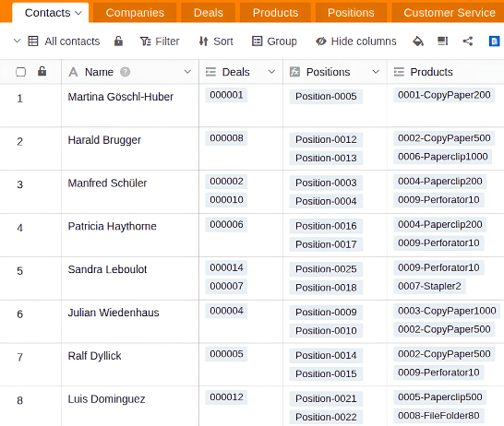Image resolution: width=504 pixels, height=426 pixels.
Task: Click the name Julian Wiedenhaus
Action: (114, 313)
